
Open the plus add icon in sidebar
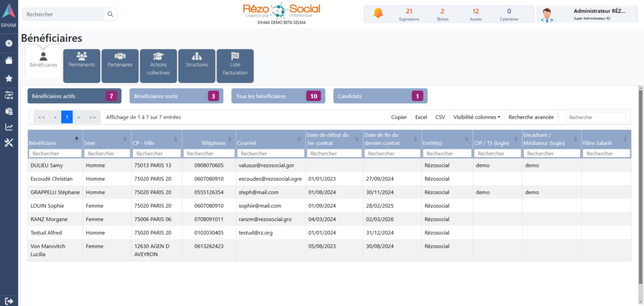point(9,43)
